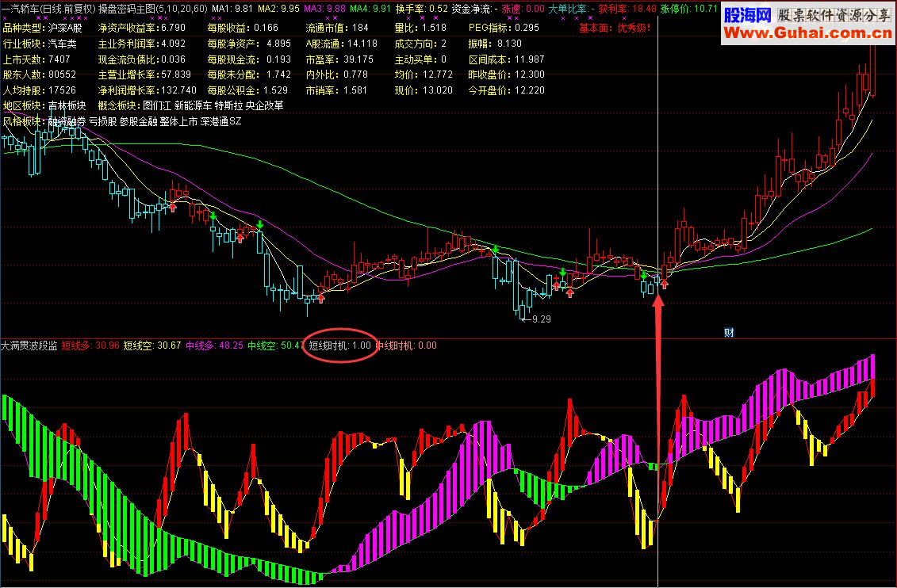Click the 亏损股 style sector
The width and height of the screenshot is (897, 588).
tap(102, 122)
